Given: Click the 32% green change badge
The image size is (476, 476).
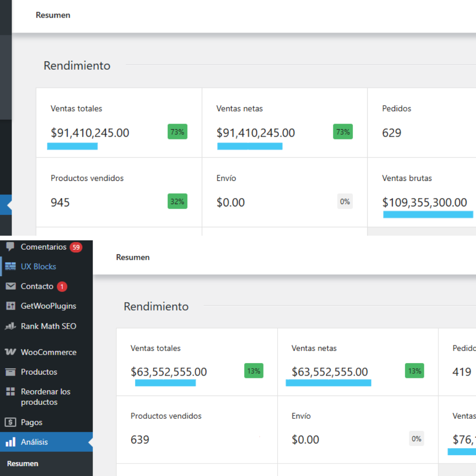Looking at the screenshot, I should click(x=177, y=201).
